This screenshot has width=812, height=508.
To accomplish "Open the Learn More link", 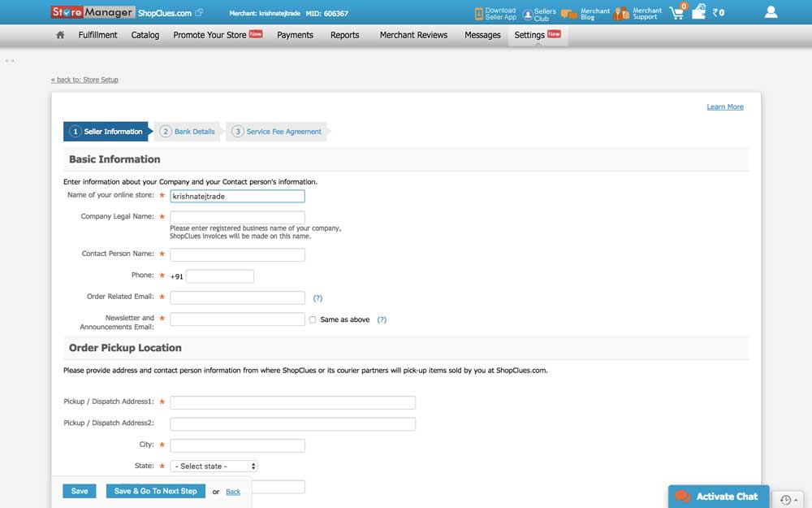I will [x=724, y=106].
